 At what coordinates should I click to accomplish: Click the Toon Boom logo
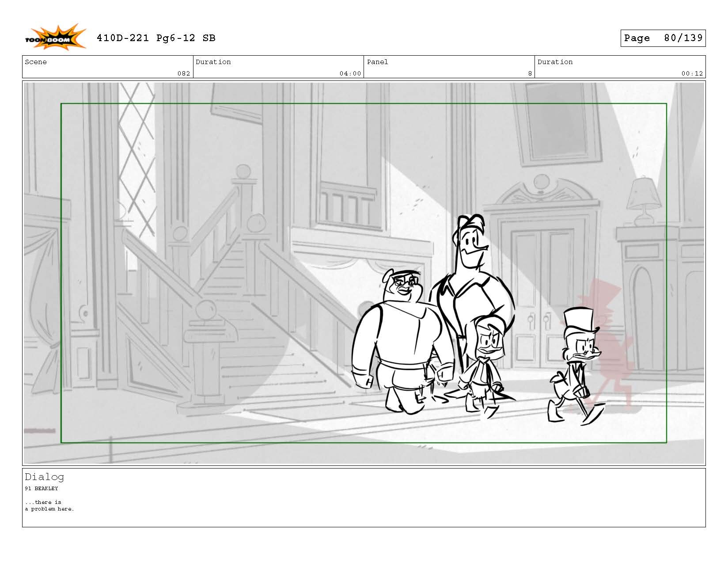(55, 37)
